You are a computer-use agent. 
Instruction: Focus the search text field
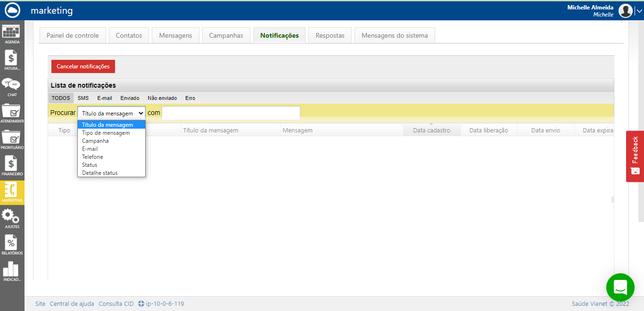(x=231, y=113)
